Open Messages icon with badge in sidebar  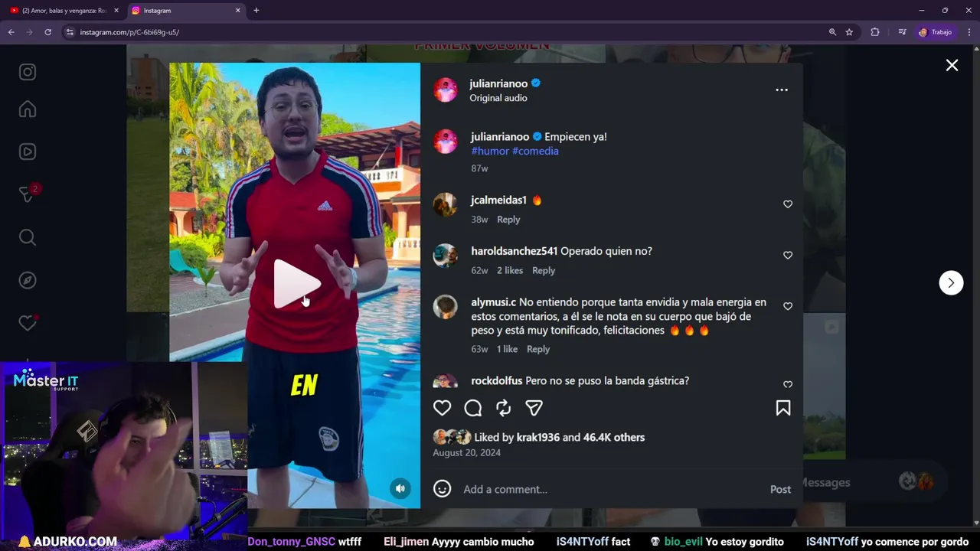click(x=28, y=194)
